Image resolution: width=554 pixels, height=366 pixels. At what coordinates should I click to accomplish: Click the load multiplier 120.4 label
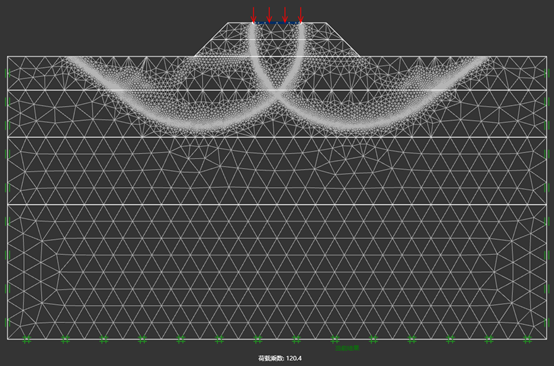tap(280, 358)
